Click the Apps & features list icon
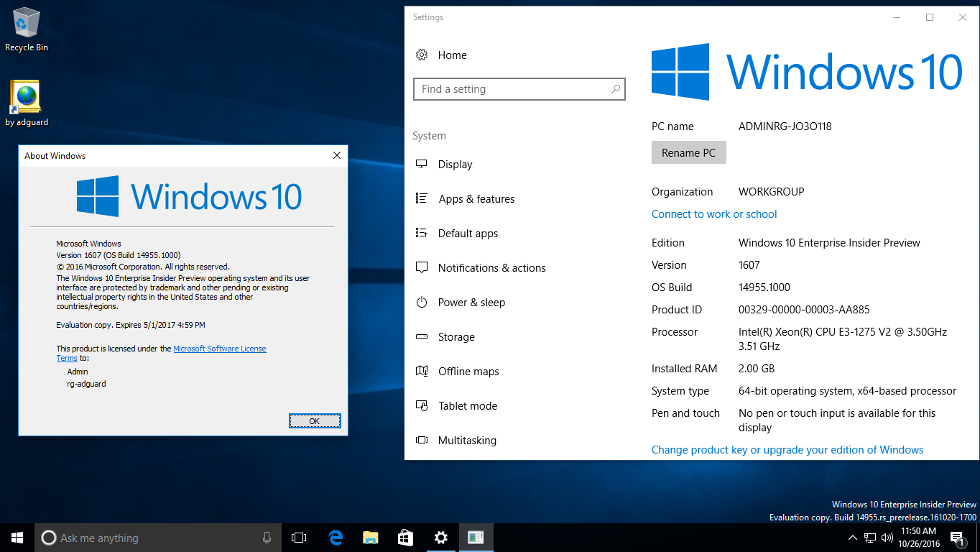Image resolution: width=980 pixels, height=552 pixels. click(x=422, y=199)
